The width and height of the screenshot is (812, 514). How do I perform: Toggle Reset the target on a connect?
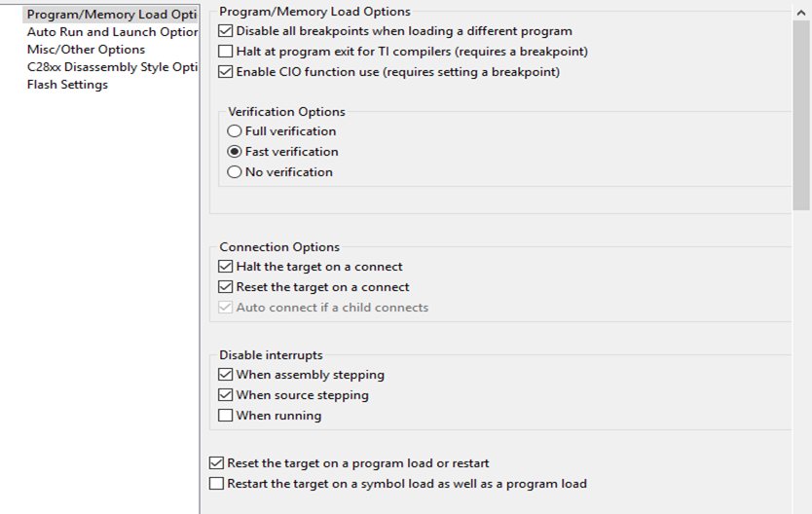coord(227,287)
